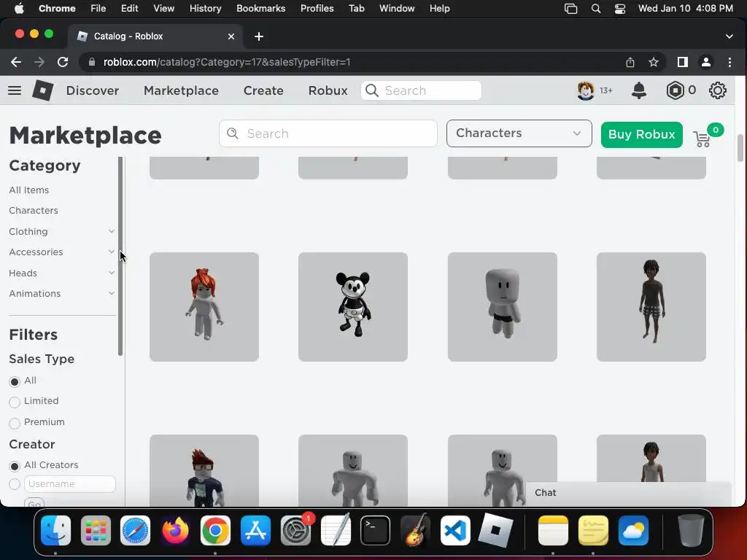This screenshot has width=747, height=560.
Task: Click the sidebar filter scrollbar
Action: [120, 256]
